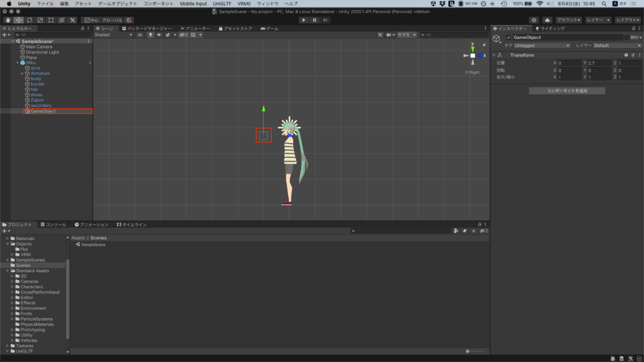
Task: Open the Untagged tag dropdown
Action: point(541,45)
